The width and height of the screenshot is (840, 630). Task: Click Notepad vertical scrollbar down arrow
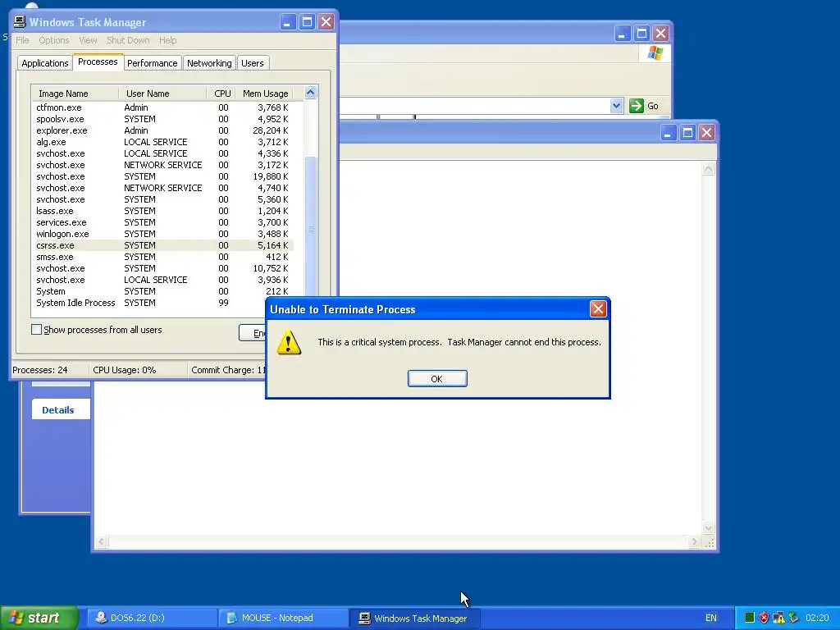(708, 528)
